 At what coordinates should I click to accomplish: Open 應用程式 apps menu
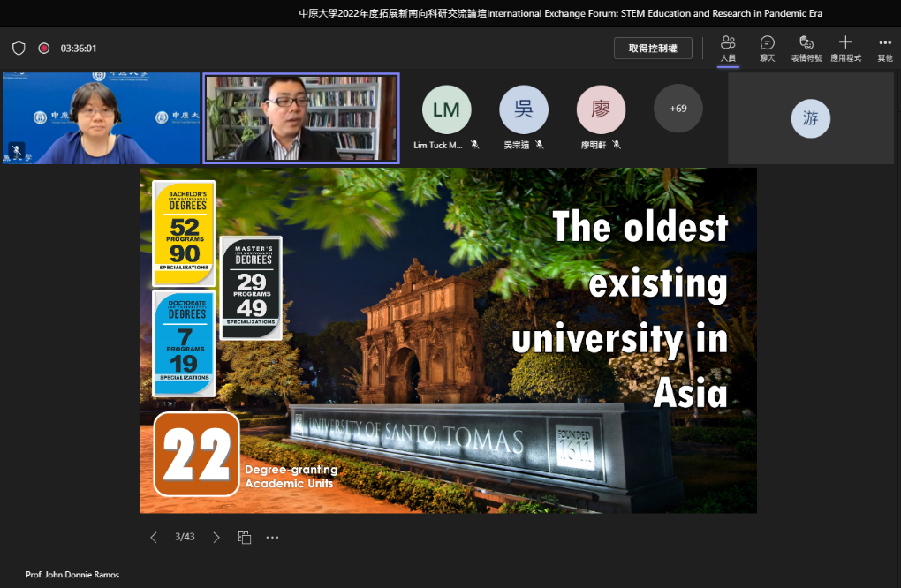[x=845, y=49]
